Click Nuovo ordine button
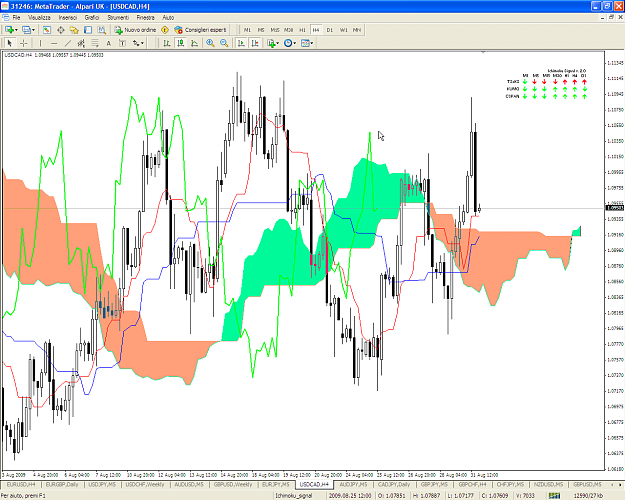This screenshot has width=625, height=500. click(135, 30)
